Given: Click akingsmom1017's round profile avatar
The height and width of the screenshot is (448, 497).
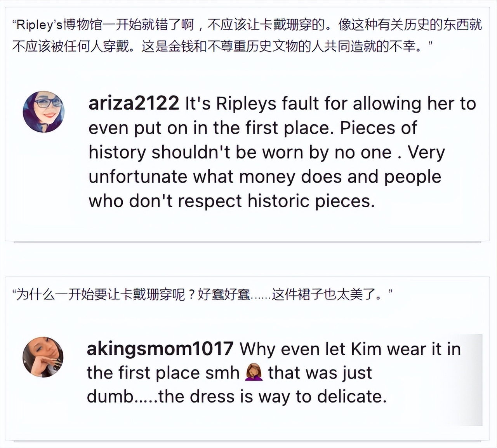Looking at the screenshot, I should [43, 357].
